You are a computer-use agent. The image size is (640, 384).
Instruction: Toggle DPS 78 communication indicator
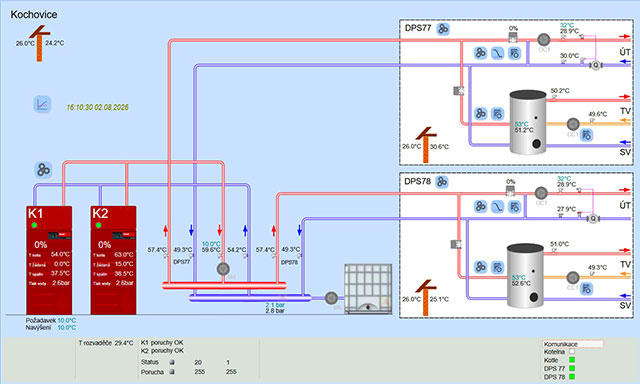pyautogui.click(x=572, y=377)
